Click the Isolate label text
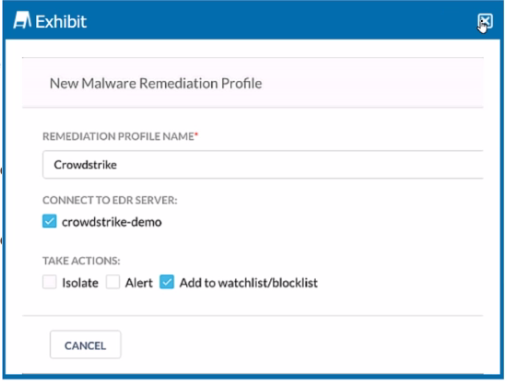This screenshot has height=381, width=507. tap(80, 283)
